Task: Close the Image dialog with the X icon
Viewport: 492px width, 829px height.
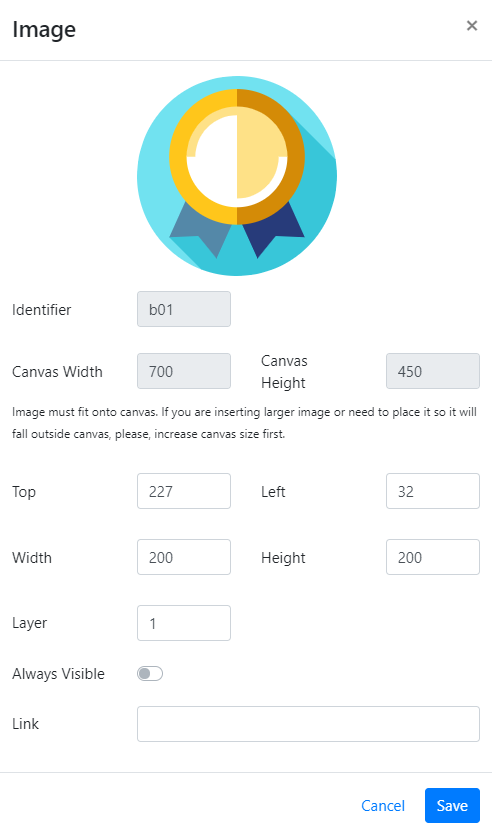Action: 472,25
